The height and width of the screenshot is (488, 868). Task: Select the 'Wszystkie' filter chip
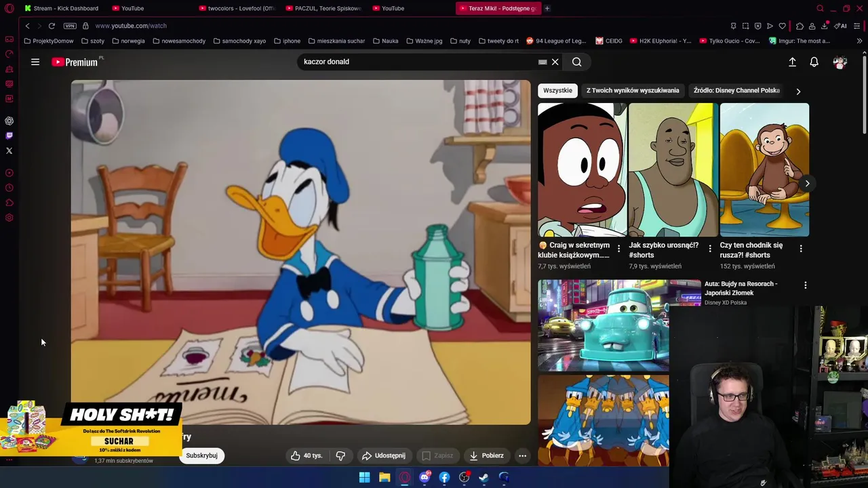tap(557, 91)
